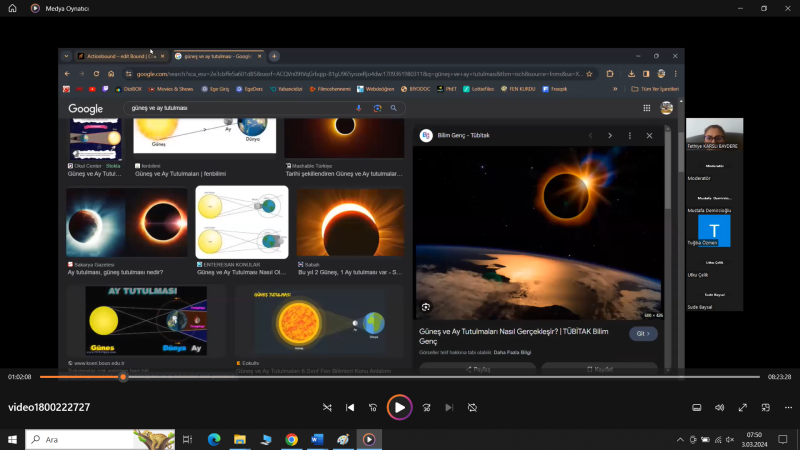Open a new browser tab
The image size is (800, 450).
274,56
